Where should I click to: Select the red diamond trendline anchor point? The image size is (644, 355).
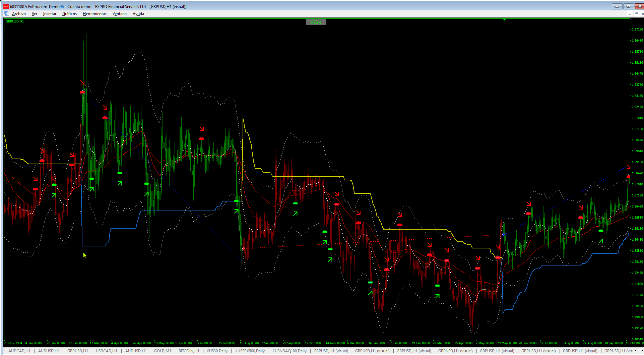243,248
